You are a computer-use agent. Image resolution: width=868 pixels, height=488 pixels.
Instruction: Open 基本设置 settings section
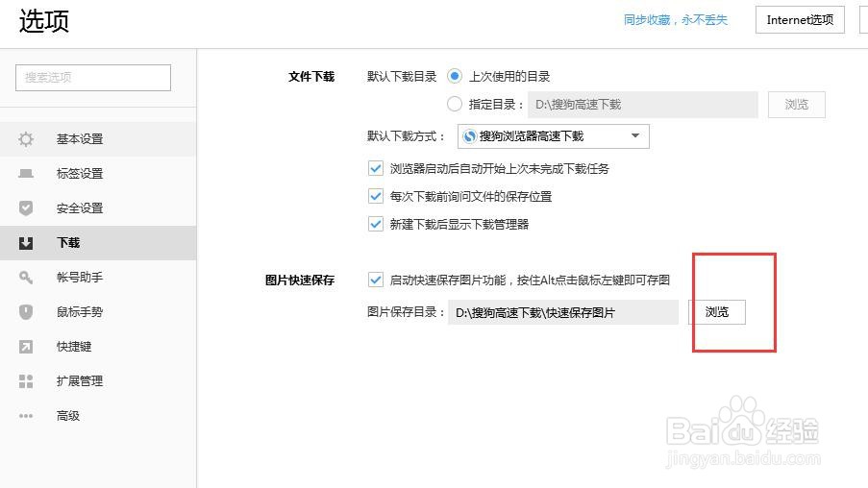coord(98,139)
